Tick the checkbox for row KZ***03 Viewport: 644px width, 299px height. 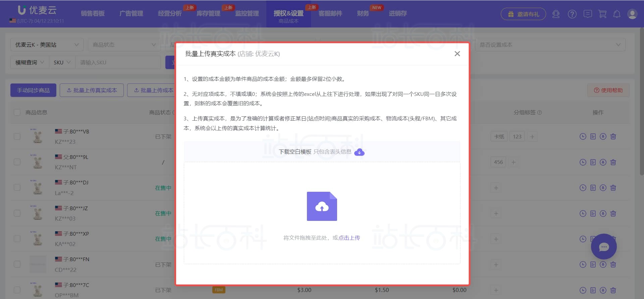click(x=17, y=213)
